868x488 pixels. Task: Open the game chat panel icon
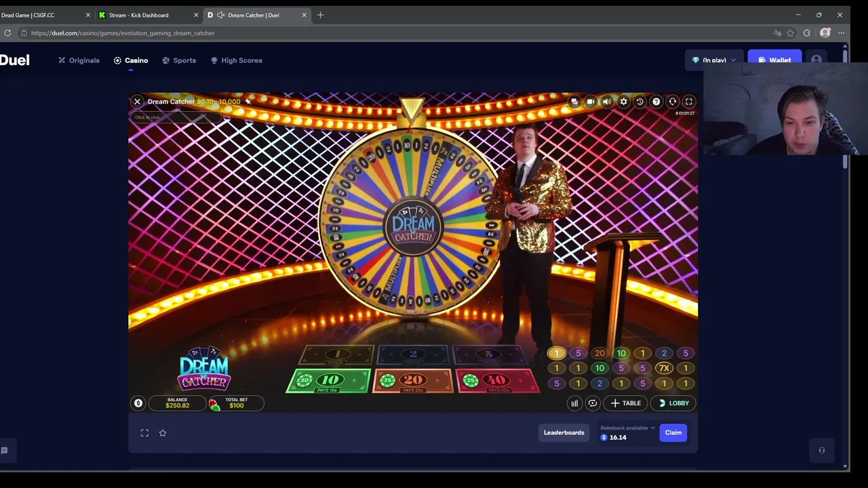(574, 102)
